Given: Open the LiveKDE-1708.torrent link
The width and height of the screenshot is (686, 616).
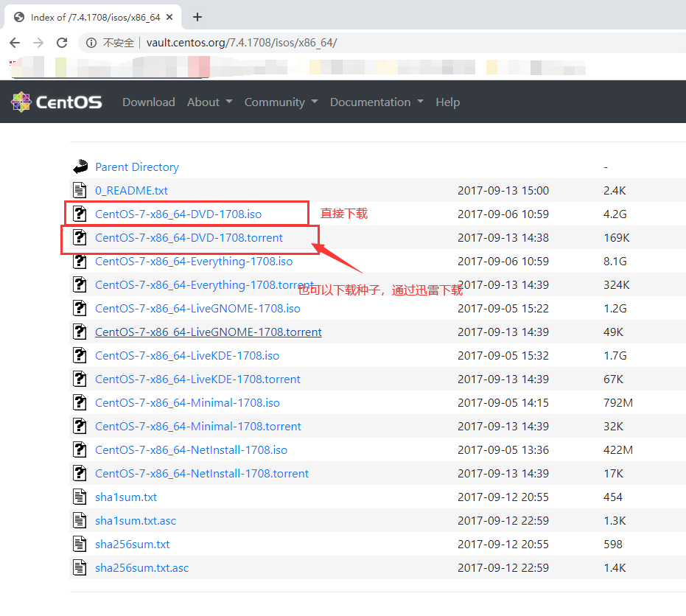Looking at the screenshot, I should click(197, 379).
